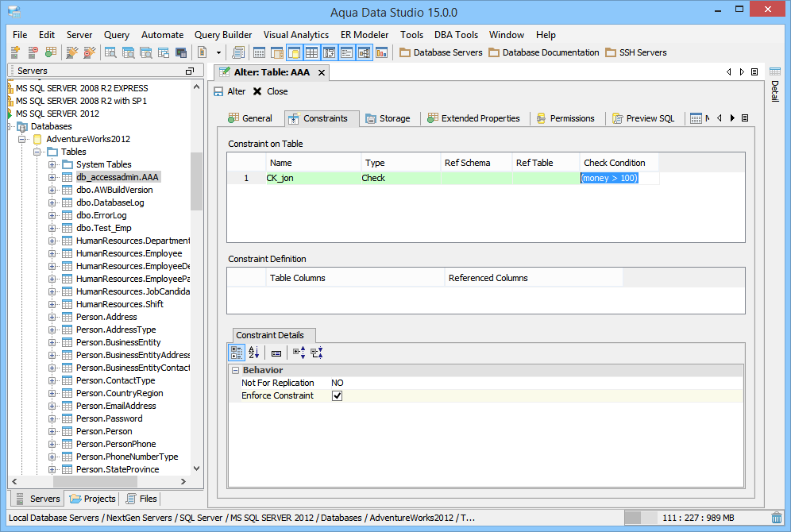
Task: Toggle the tree diagram view toolbar icon
Action: [x=365, y=52]
